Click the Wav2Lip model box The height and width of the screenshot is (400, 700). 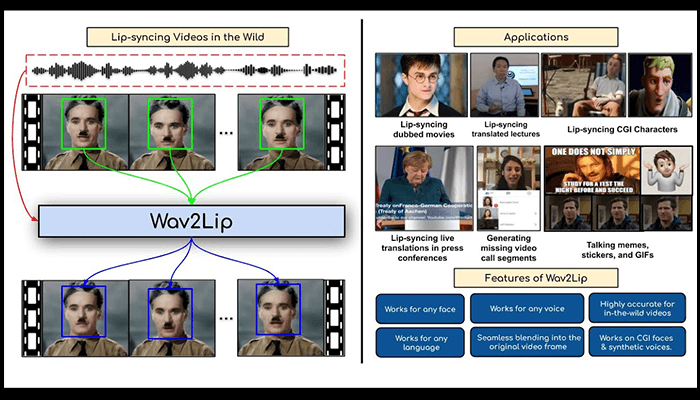coord(190,221)
